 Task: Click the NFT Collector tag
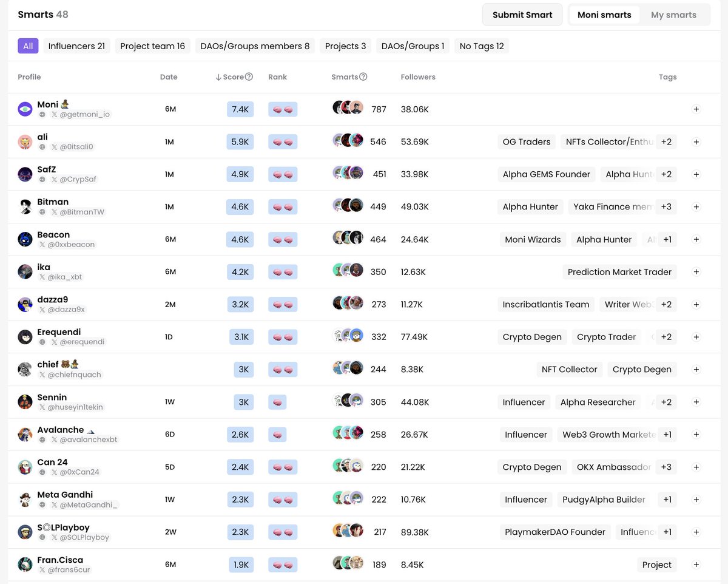click(569, 370)
